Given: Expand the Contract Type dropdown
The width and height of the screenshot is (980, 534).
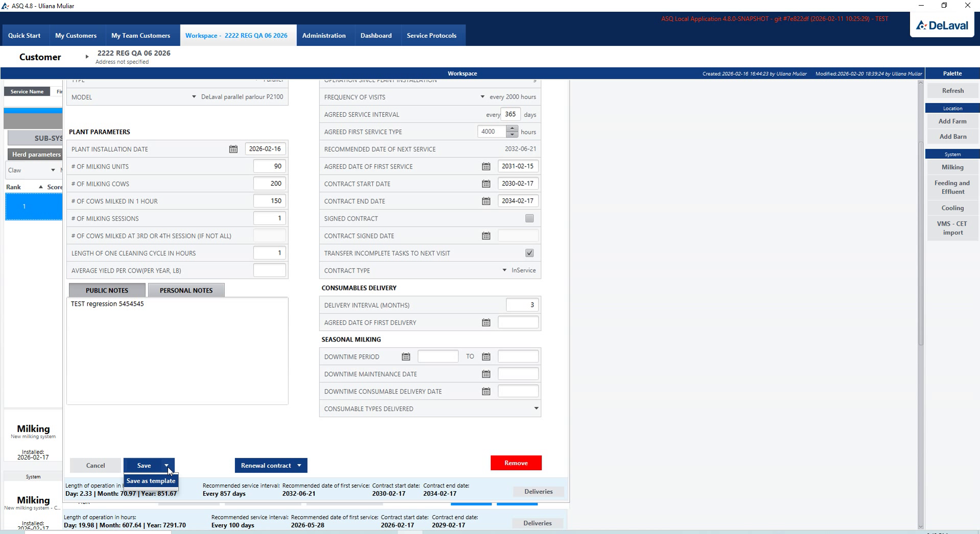Looking at the screenshot, I should point(504,270).
